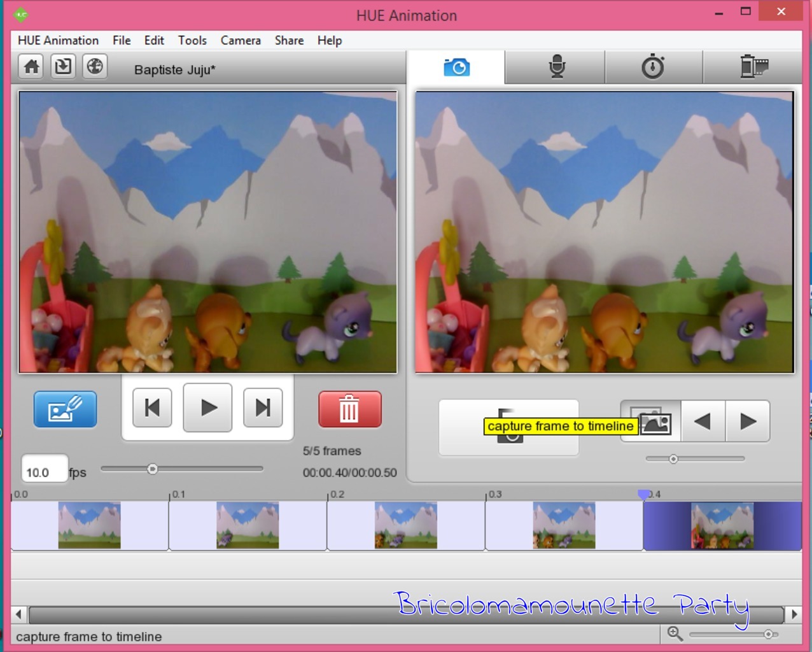Maximize the HUE Animation window

pyautogui.click(x=746, y=11)
